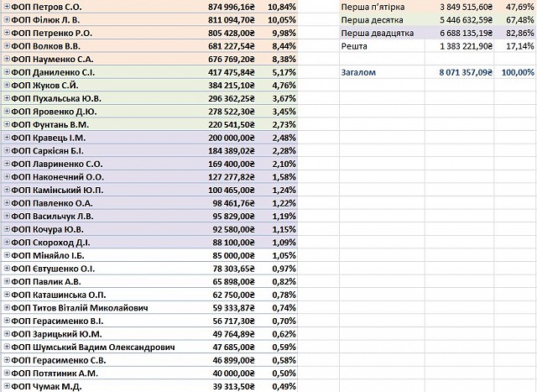Viewport: 537px width, 392px height.
Task: Expand the ФОП Кравець І.М. group
Action: click(7, 137)
